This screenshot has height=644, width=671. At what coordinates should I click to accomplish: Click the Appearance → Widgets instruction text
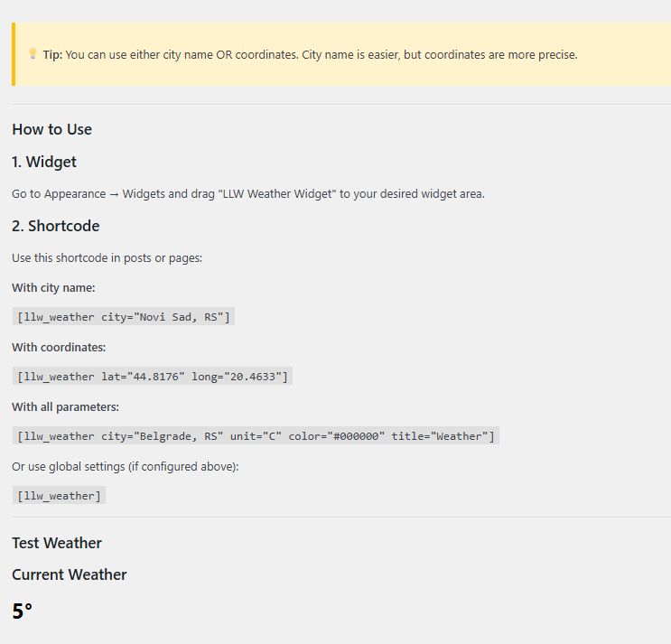pyautogui.click(x=248, y=194)
